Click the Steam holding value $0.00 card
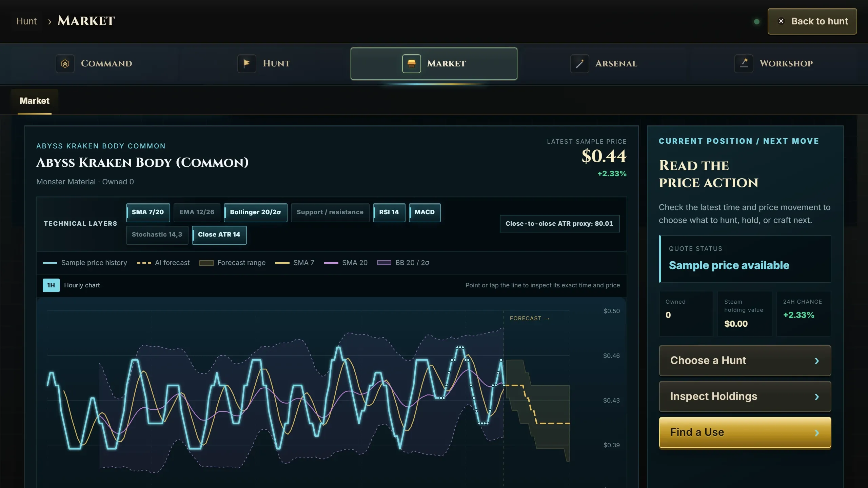 (745, 314)
